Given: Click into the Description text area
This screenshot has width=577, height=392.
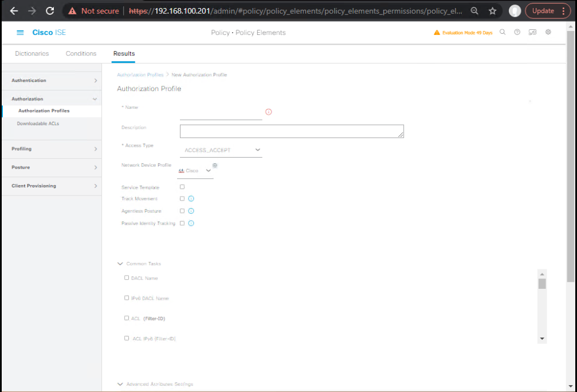Looking at the screenshot, I should click(x=292, y=131).
